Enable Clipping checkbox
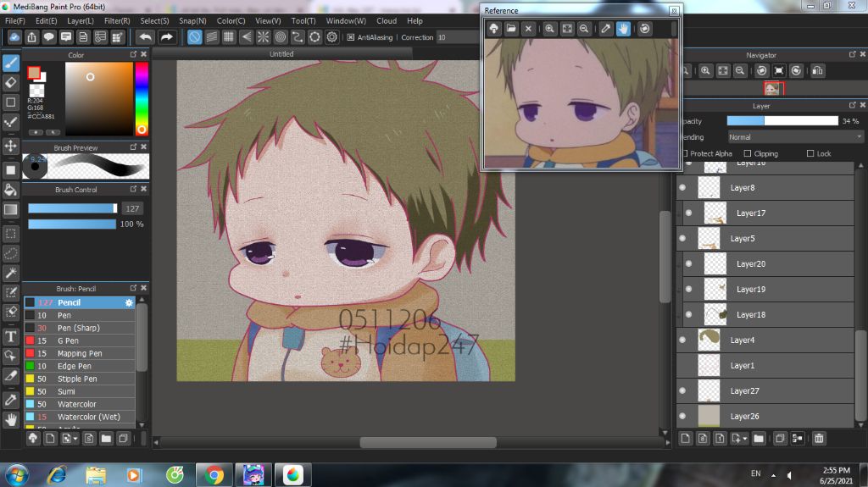The width and height of the screenshot is (868, 487). 748,153
